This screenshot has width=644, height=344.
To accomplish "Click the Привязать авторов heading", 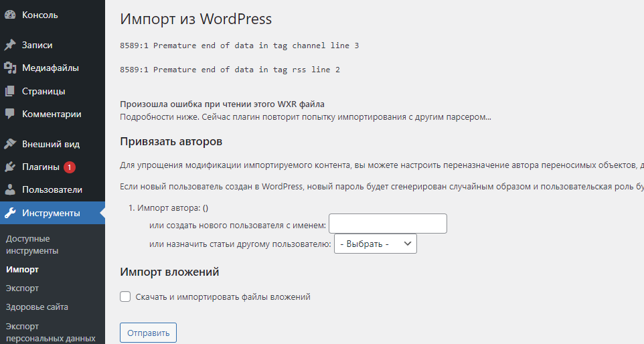I will [x=171, y=142].
